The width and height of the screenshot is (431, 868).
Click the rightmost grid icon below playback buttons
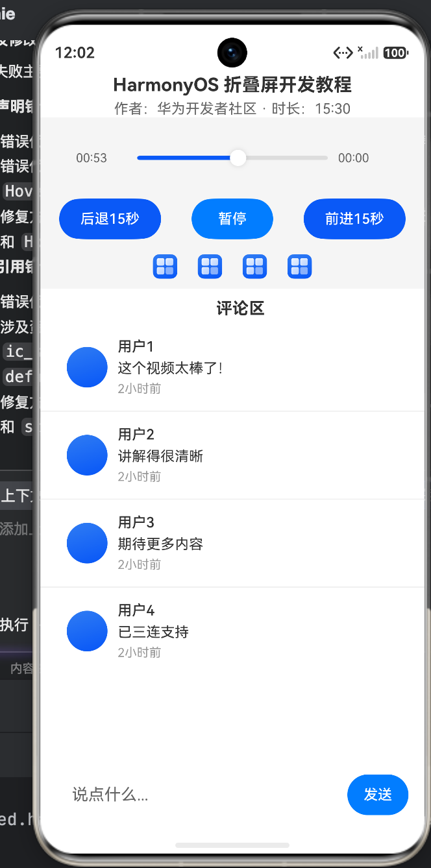pyautogui.click(x=300, y=266)
